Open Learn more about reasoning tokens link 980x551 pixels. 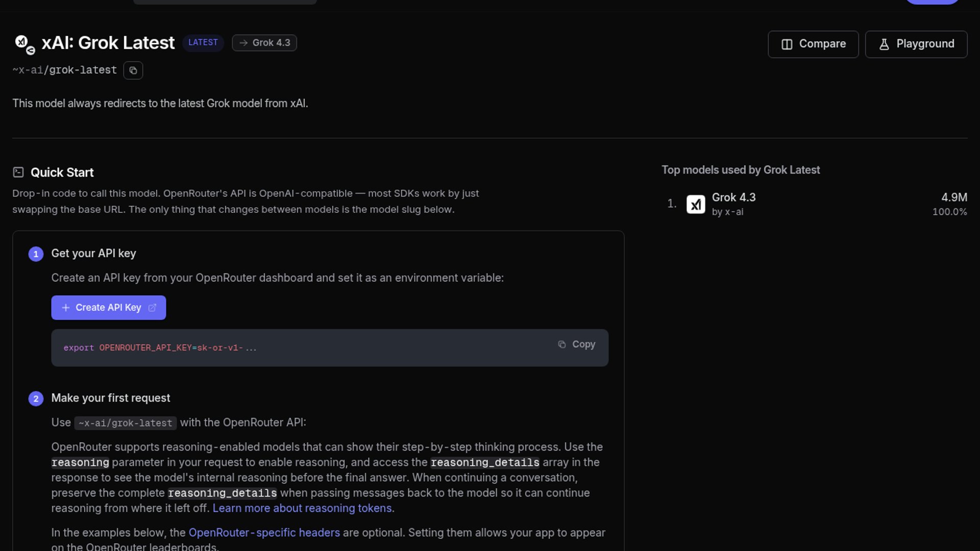(302, 508)
